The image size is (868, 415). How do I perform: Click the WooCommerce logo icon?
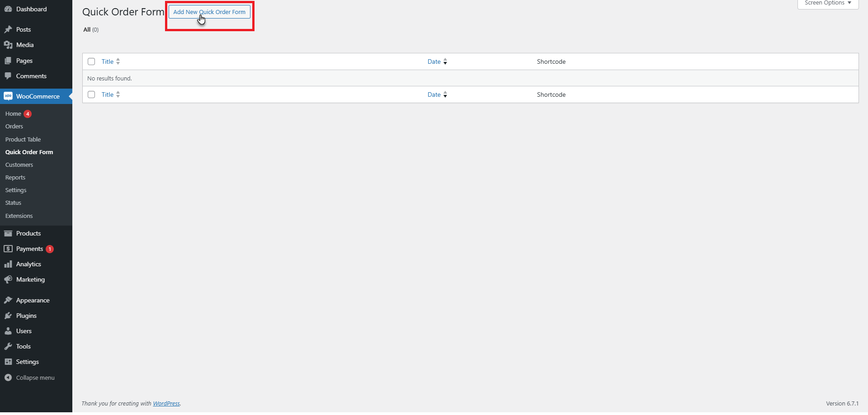coord(9,96)
